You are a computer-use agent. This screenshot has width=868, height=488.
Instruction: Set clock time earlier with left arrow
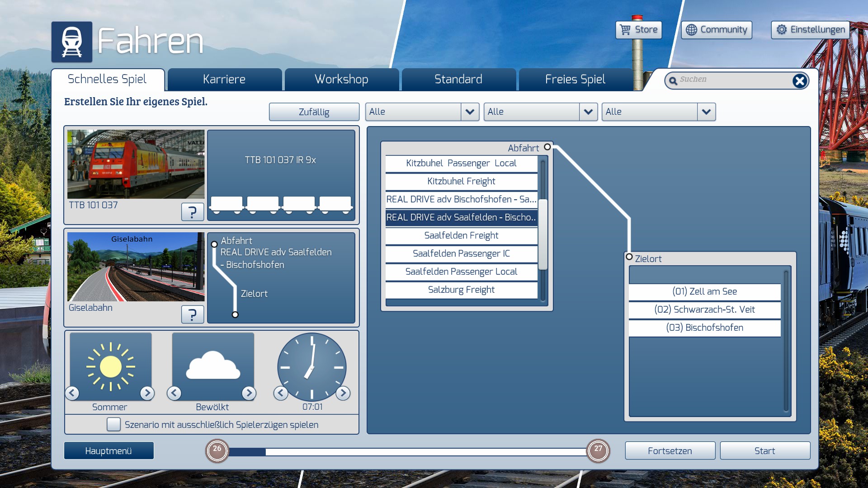tap(281, 393)
